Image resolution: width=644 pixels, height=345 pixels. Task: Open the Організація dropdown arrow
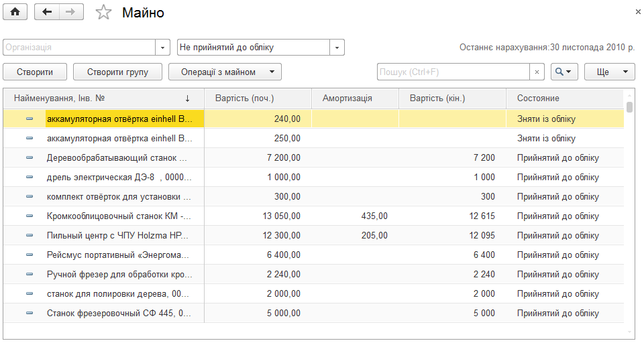(162, 47)
